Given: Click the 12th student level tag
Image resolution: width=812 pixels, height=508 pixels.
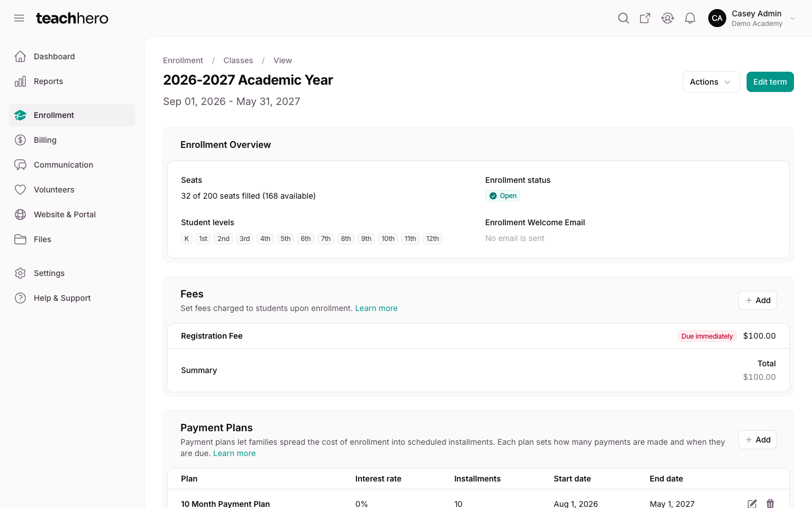Looking at the screenshot, I should [x=433, y=239].
